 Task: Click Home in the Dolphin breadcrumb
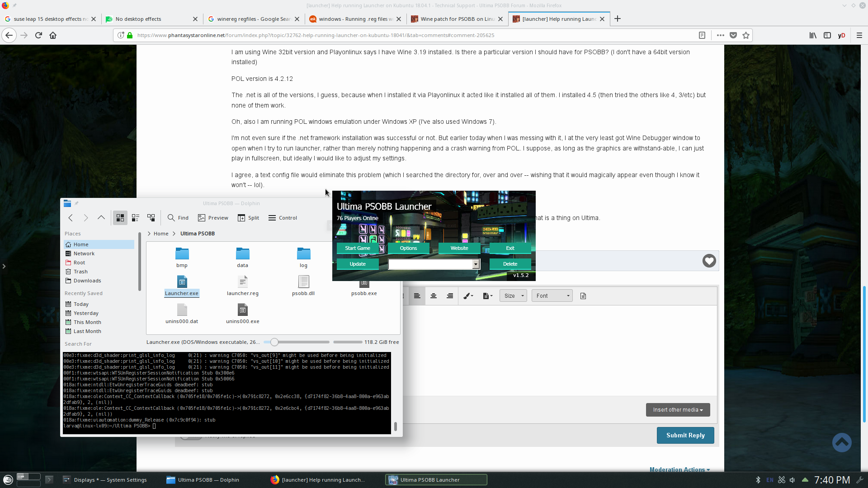161,234
